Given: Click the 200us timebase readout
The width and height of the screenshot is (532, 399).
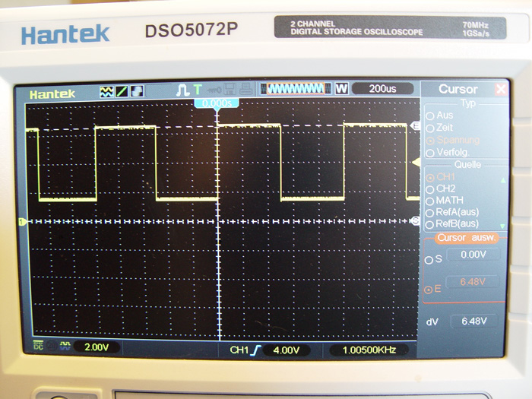Looking at the screenshot, I should [382, 88].
